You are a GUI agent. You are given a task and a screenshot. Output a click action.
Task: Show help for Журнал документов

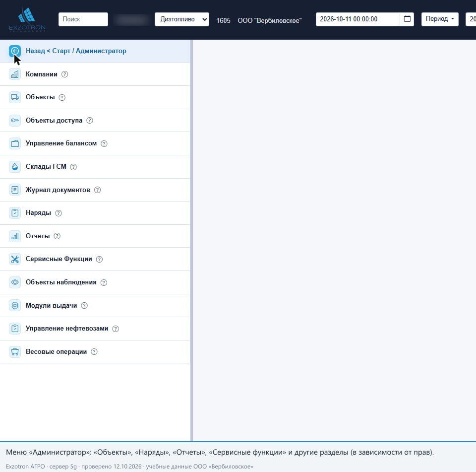[97, 190]
